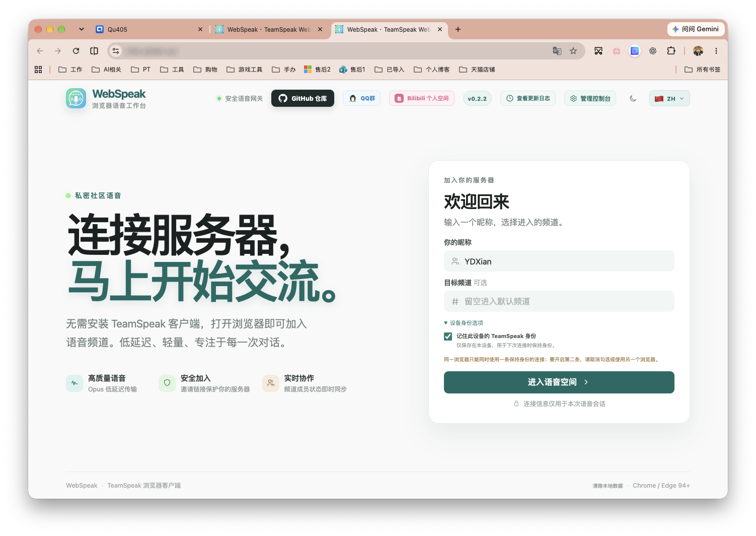The image size is (756, 536).
Task: Open the Extensions puzzle menu
Action: click(x=671, y=51)
